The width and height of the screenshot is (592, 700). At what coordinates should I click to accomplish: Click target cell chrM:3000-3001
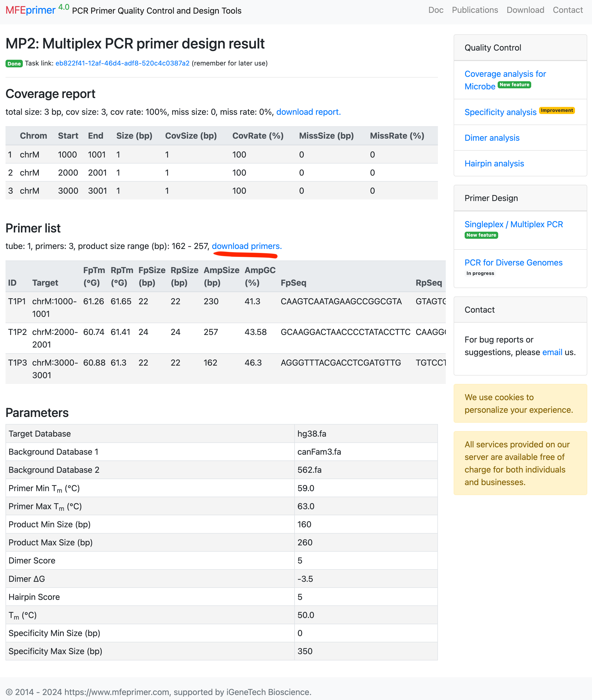click(x=55, y=368)
